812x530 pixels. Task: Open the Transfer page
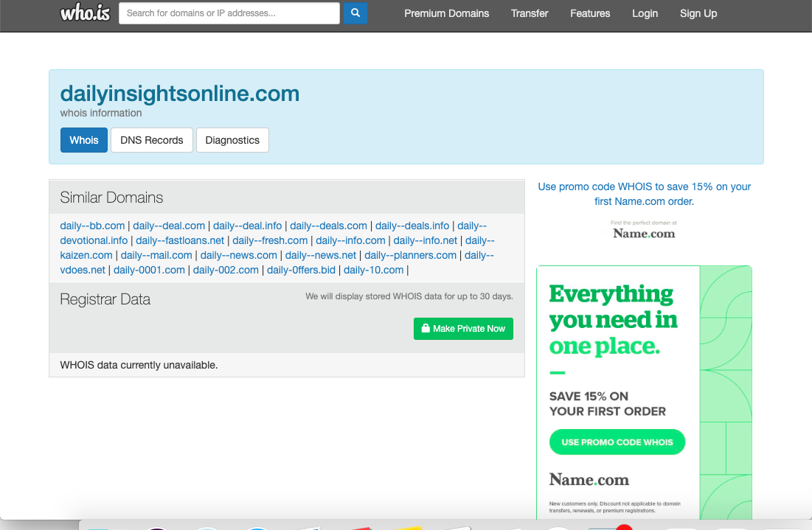[x=530, y=13]
